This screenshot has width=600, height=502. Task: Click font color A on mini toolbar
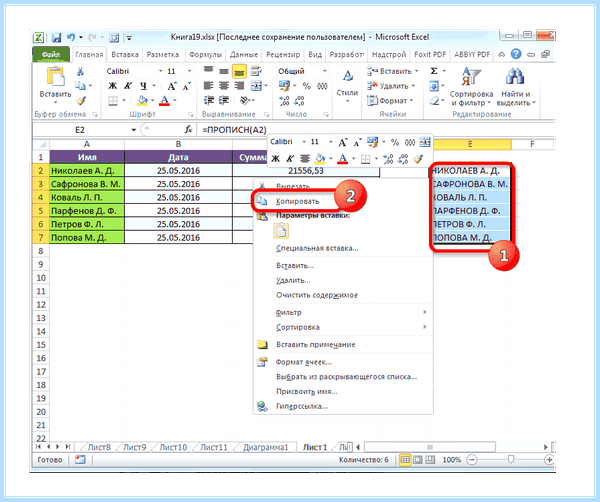[343, 159]
